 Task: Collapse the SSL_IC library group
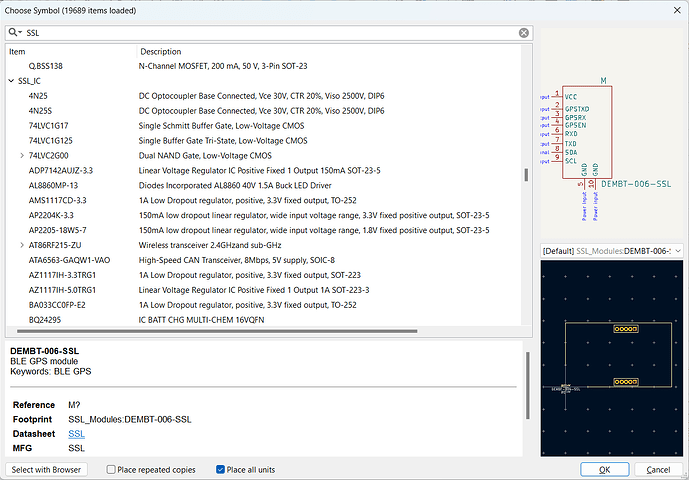pos(11,81)
